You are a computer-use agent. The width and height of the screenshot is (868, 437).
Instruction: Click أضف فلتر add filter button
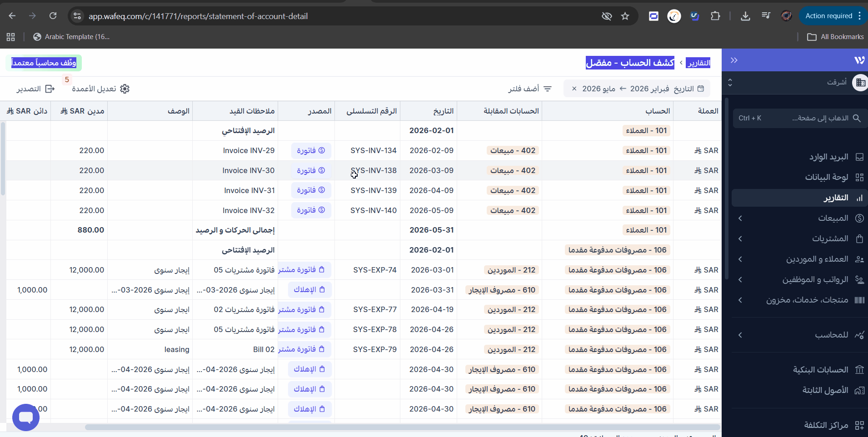pos(530,89)
